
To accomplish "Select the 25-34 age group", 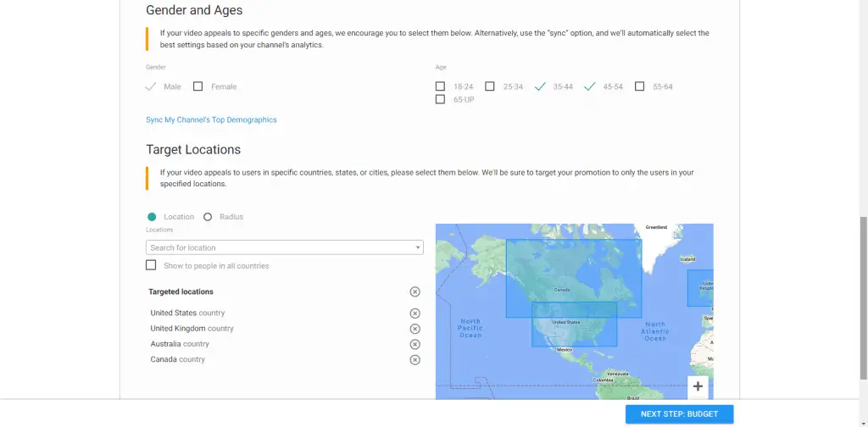I will (490, 86).
